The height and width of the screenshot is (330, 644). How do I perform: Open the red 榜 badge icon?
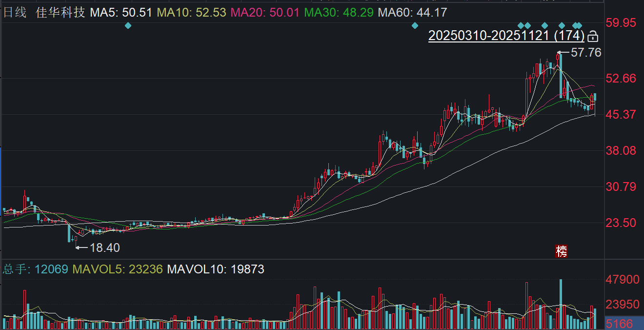[x=562, y=251]
